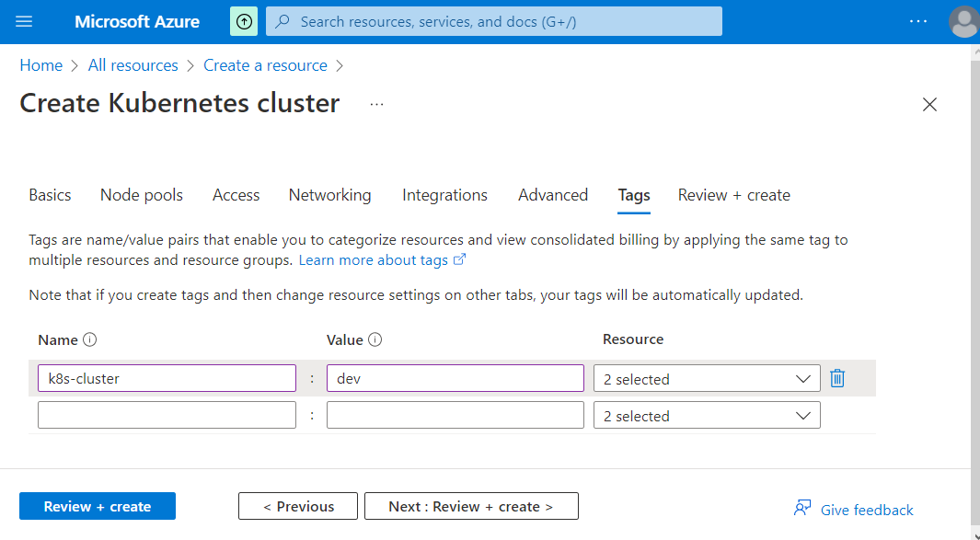Click the Value info icon
This screenshot has height=540, width=980.
[x=375, y=339]
